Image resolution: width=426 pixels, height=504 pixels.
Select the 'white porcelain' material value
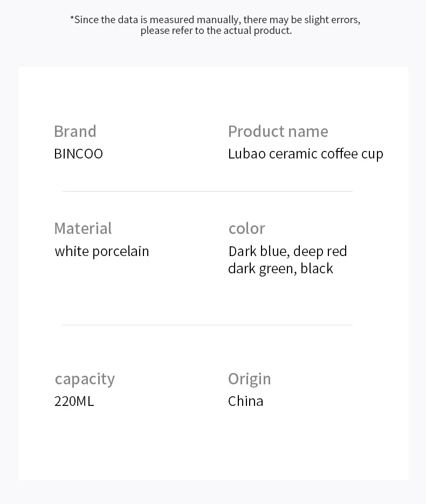tap(102, 251)
